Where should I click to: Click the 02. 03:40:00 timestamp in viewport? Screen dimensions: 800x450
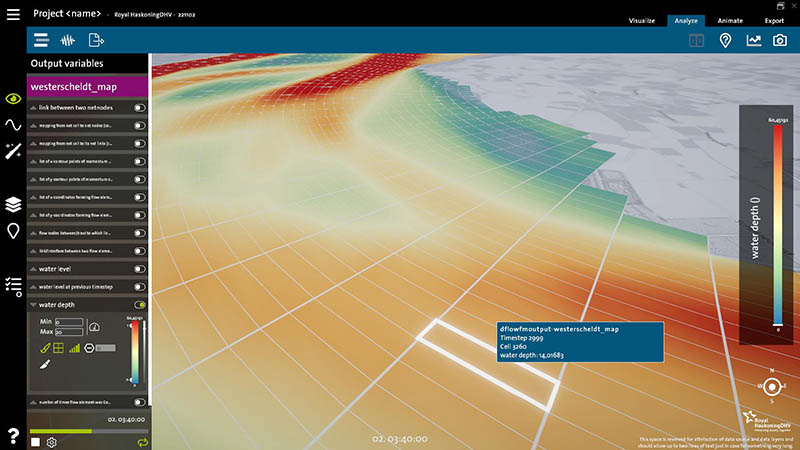tap(399, 439)
